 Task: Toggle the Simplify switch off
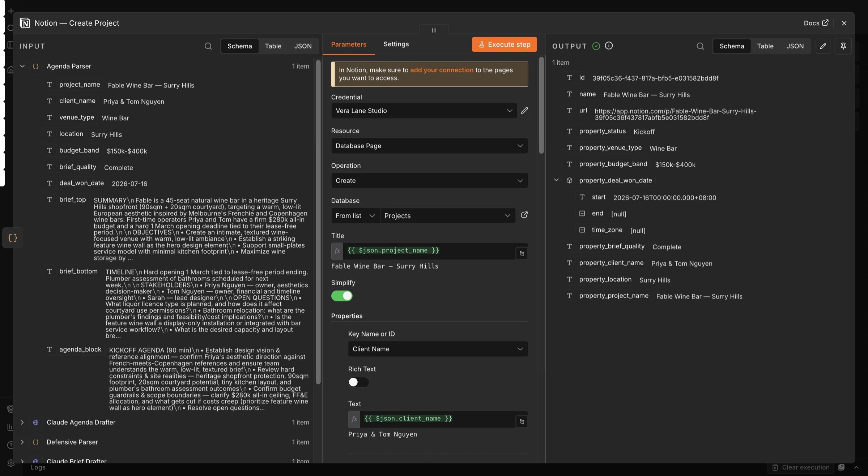(x=342, y=296)
